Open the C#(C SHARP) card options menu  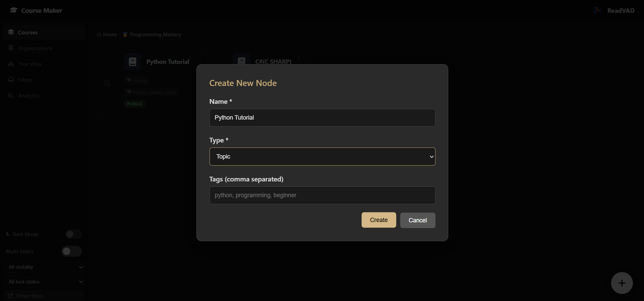[x=298, y=59]
